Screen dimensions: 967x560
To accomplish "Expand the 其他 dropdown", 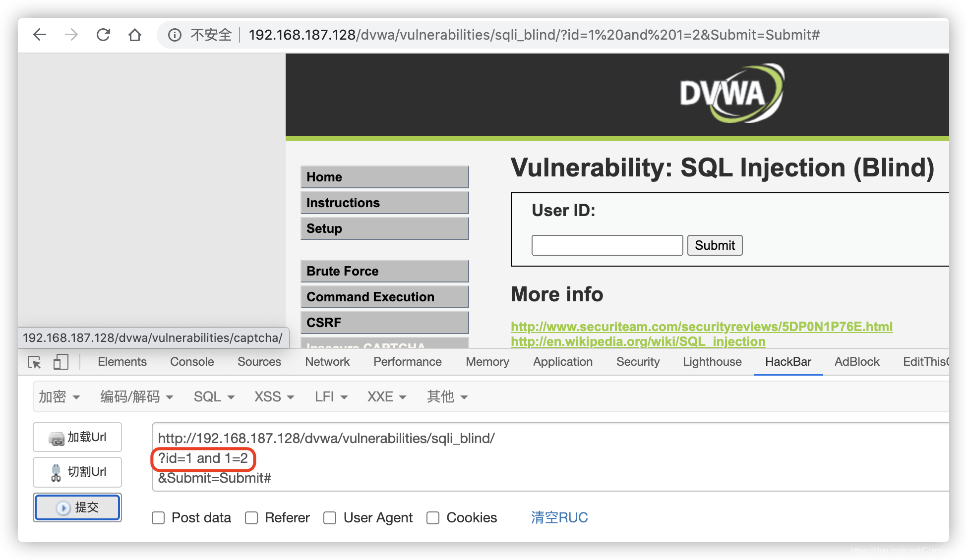I will (447, 397).
